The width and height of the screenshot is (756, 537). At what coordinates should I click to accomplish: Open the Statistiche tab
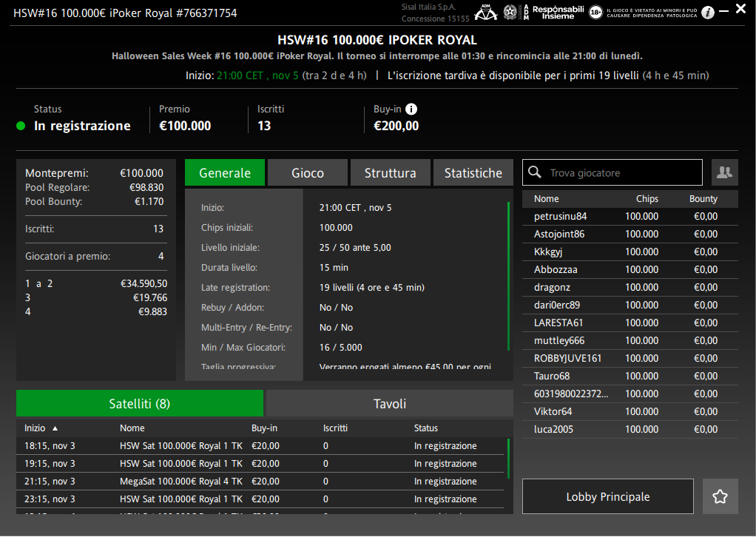coord(473,172)
